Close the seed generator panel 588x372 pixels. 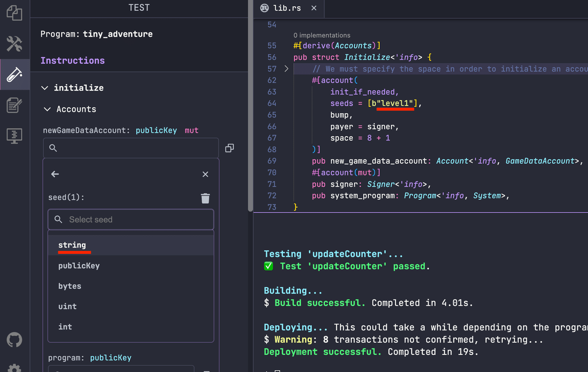(205, 174)
